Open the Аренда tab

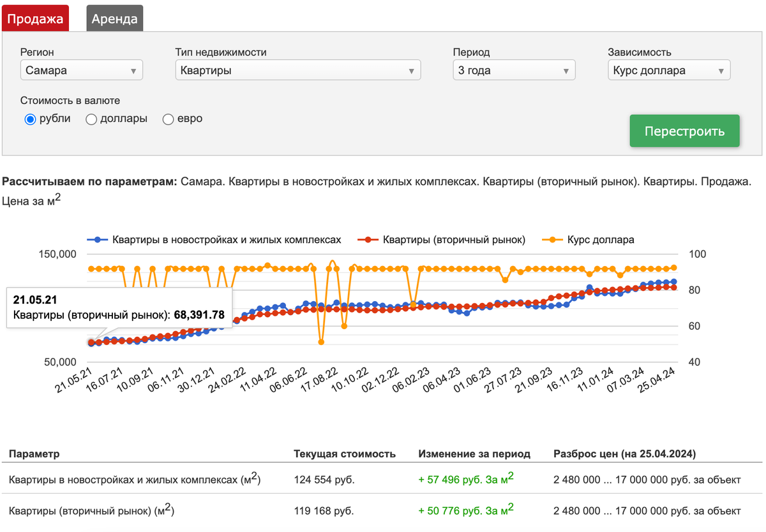[x=115, y=18]
